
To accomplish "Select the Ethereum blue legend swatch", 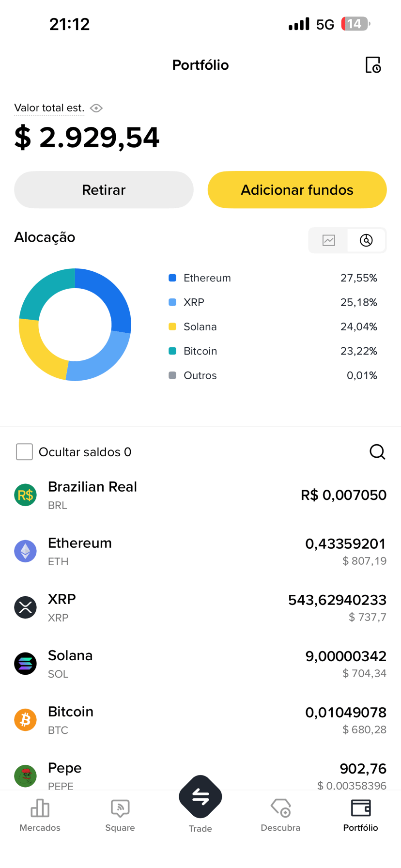I will 172,278.
